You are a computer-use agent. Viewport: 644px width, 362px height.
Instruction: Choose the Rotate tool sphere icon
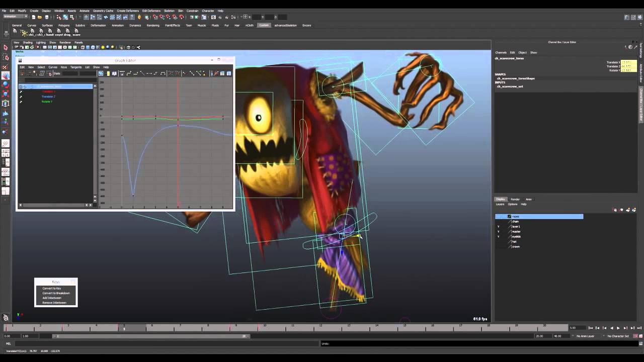[6, 84]
